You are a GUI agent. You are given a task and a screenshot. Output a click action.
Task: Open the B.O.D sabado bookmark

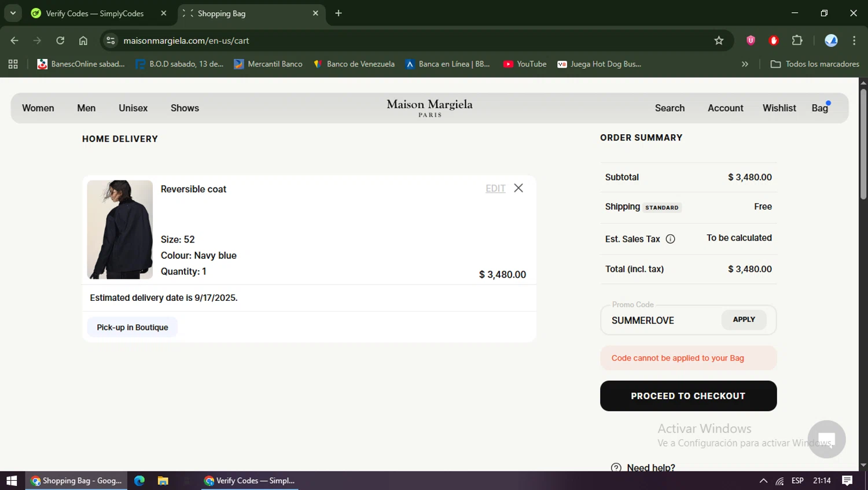[179, 64]
